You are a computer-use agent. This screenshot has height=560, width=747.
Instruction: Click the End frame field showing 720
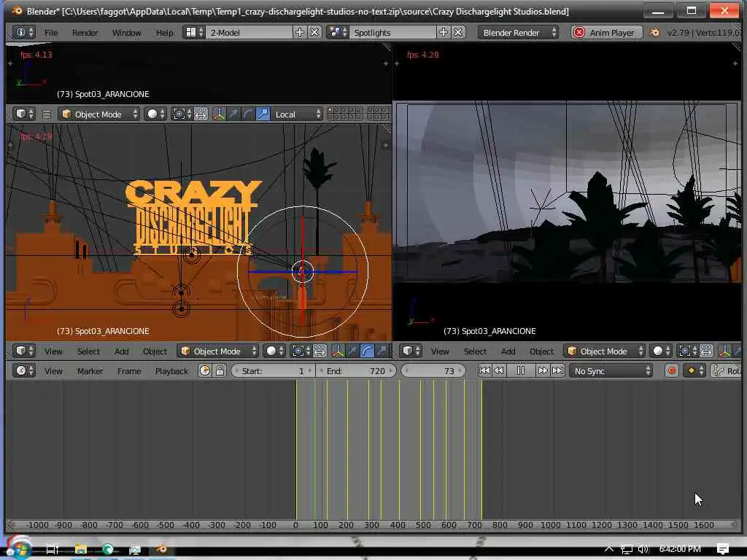point(356,370)
